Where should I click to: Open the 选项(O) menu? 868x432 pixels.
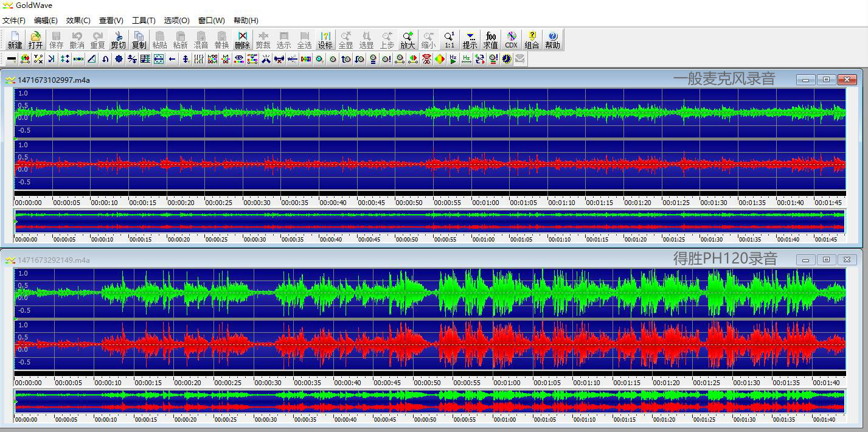click(x=176, y=21)
